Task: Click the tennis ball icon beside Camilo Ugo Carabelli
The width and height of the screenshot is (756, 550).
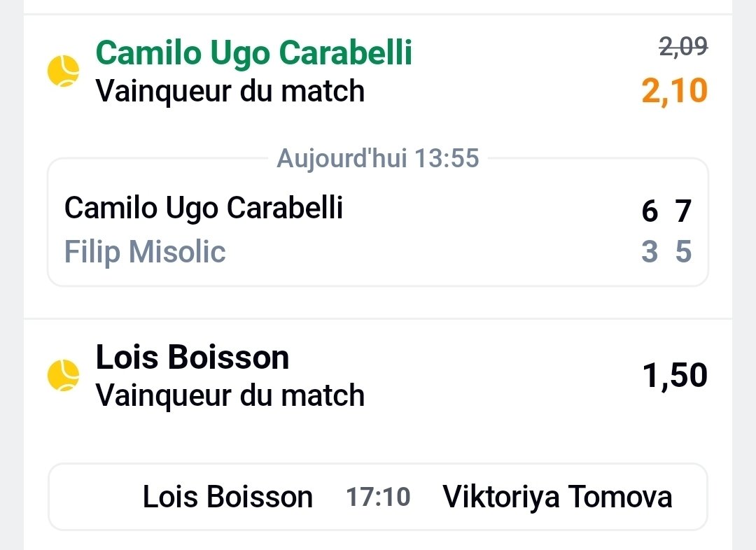Action: [63, 71]
